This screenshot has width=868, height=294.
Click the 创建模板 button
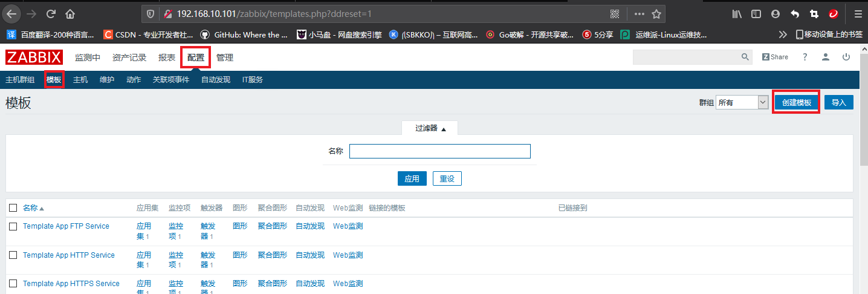point(797,102)
